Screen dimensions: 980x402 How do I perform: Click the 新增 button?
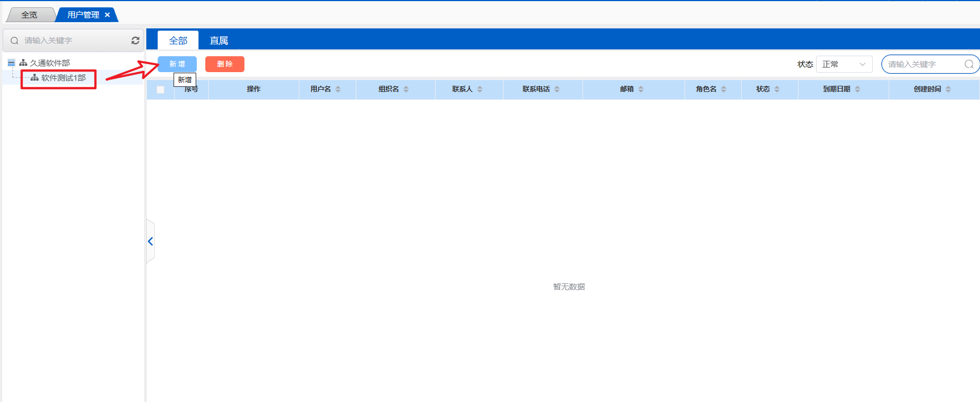pos(177,64)
